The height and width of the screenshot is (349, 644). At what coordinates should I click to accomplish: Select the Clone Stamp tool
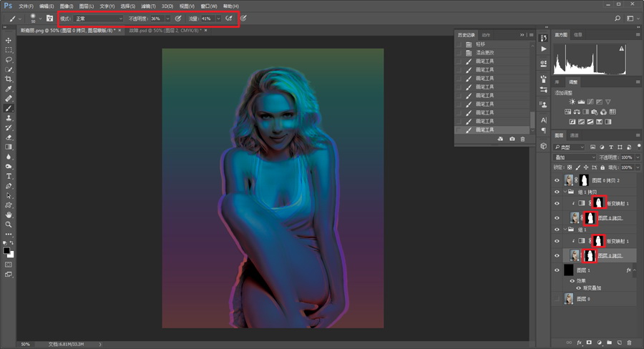8,118
